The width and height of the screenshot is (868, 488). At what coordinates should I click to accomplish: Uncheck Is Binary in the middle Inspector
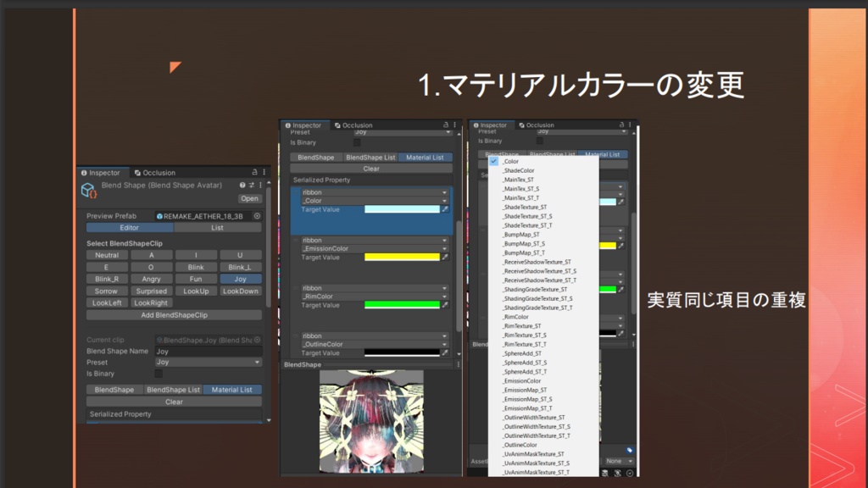(358, 143)
